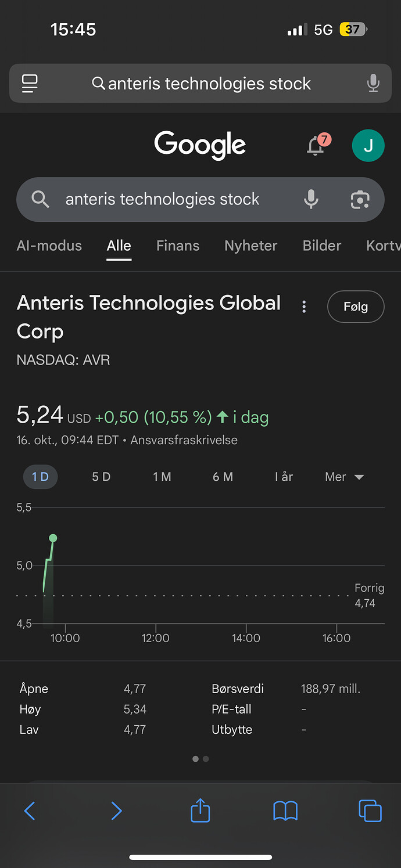Go back with Safari back arrow

tap(30, 811)
